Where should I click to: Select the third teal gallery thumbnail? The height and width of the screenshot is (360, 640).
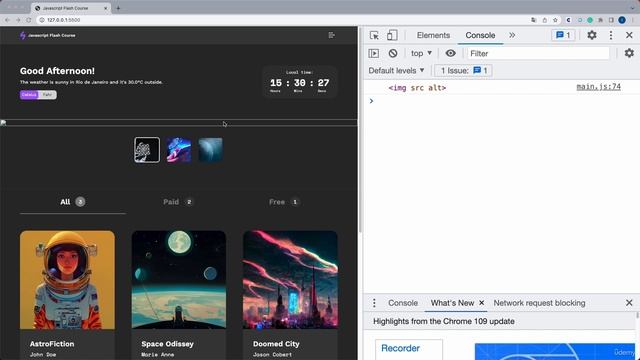pyautogui.click(x=211, y=150)
